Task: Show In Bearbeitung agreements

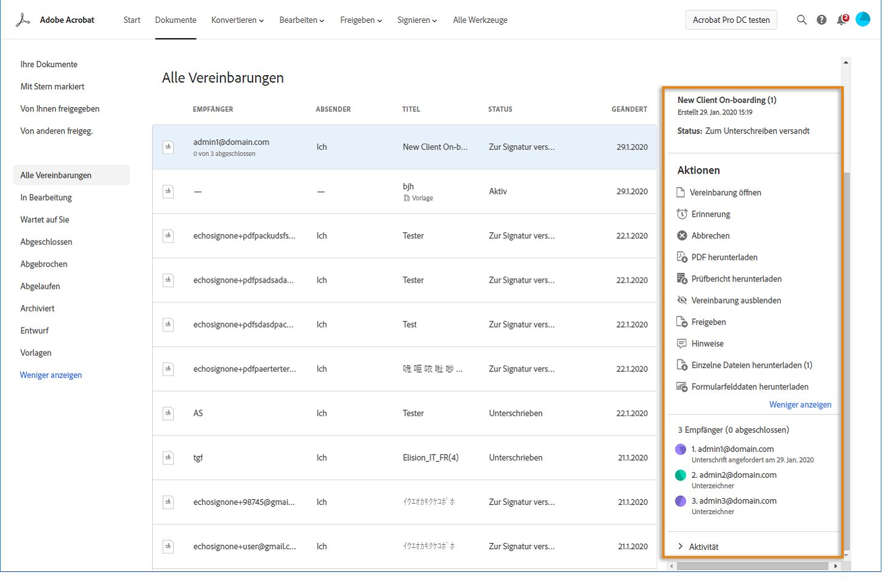Action: tap(46, 197)
